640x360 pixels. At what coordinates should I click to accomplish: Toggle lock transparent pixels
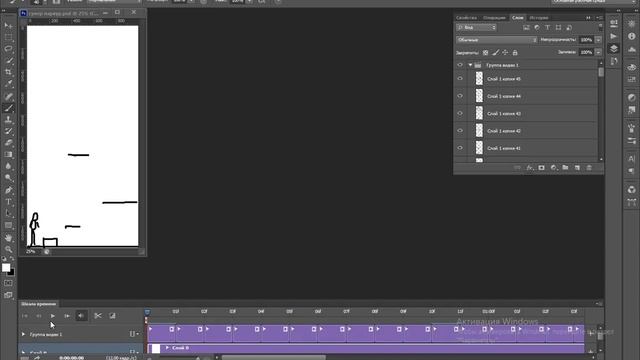(485, 53)
